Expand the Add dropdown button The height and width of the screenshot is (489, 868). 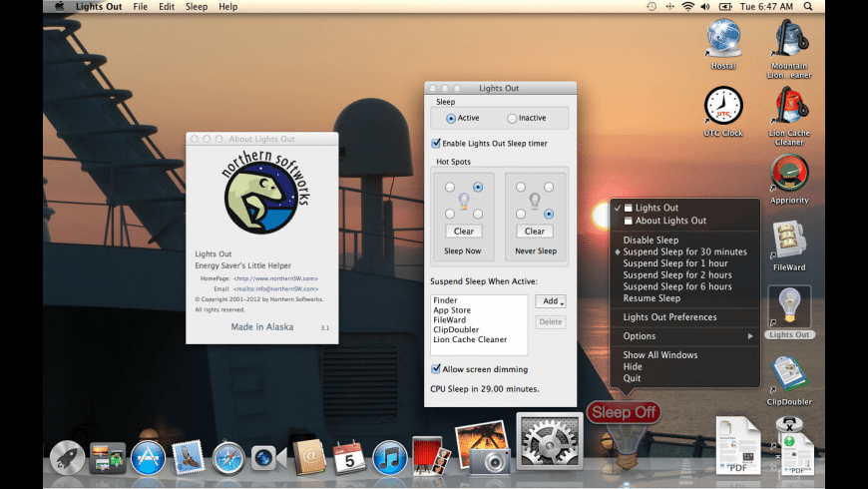[551, 301]
